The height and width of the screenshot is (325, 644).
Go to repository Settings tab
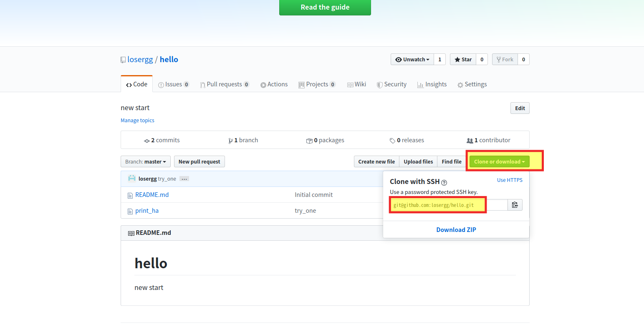472,84
